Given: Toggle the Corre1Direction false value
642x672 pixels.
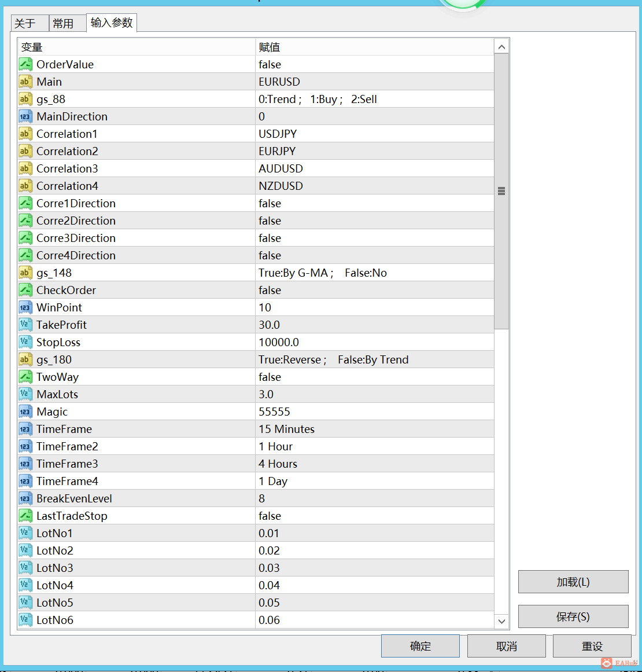Looking at the screenshot, I should coord(374,203).
